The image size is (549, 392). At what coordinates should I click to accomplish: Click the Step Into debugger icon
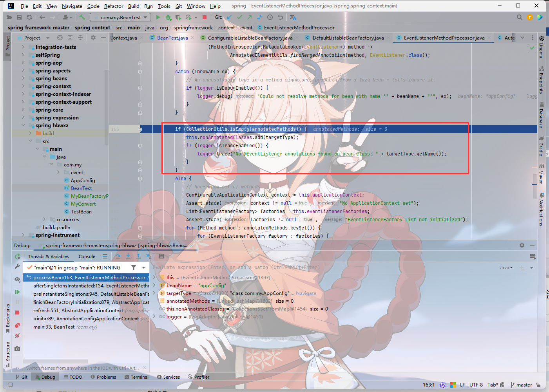click(128, 256)
